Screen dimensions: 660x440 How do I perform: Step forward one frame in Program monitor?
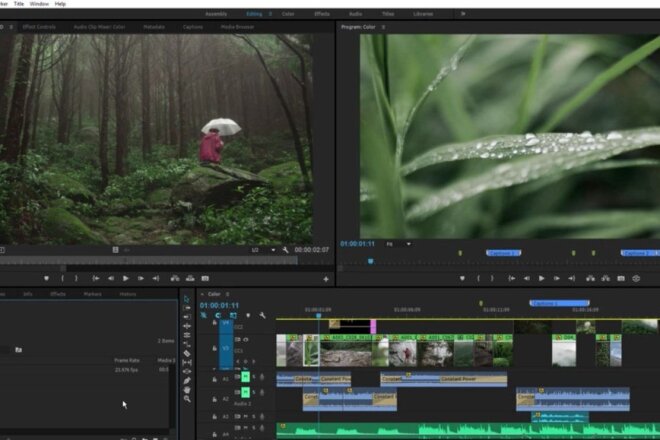(556, 278)
